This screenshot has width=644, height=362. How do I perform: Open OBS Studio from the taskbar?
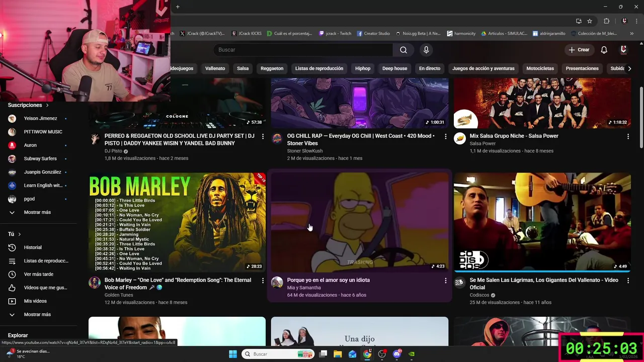pyautogui.click(x=382, y=354)
